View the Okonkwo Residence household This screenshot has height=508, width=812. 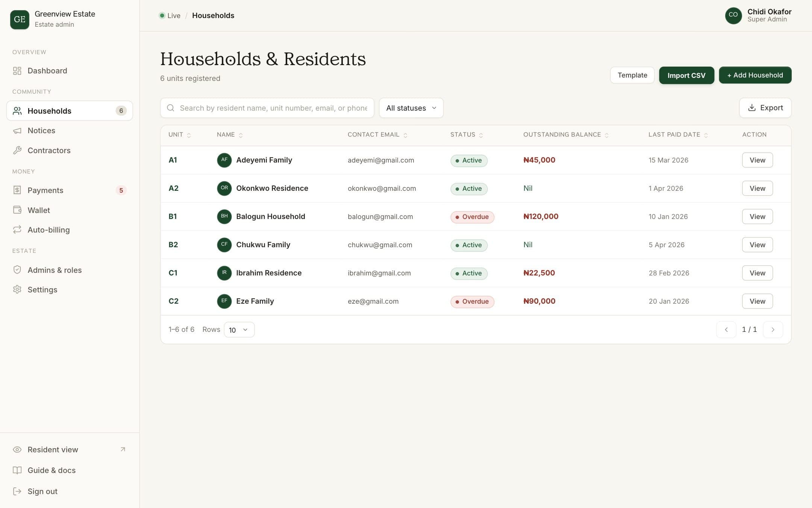point(757,188)
